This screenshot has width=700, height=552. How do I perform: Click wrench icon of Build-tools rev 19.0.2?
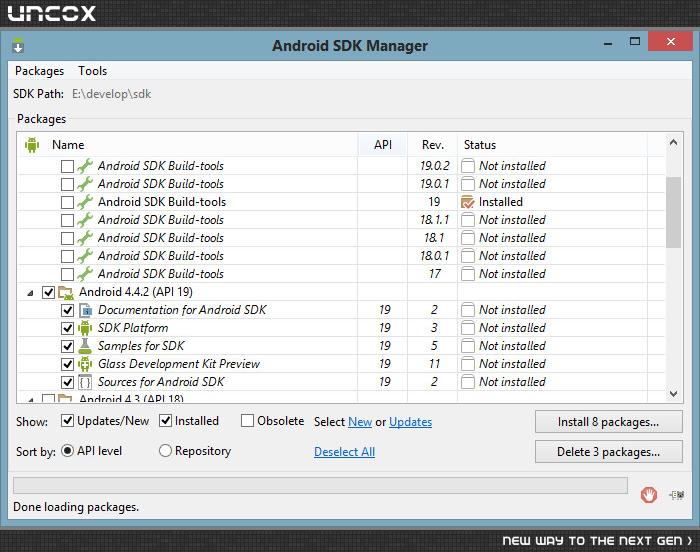85,166
